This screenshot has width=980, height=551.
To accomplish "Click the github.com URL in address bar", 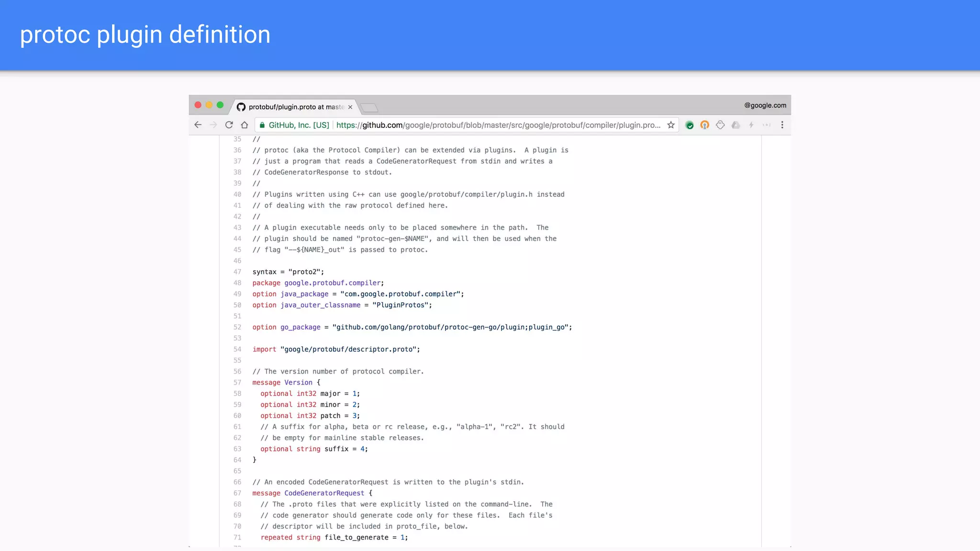I will pos(498,125).
